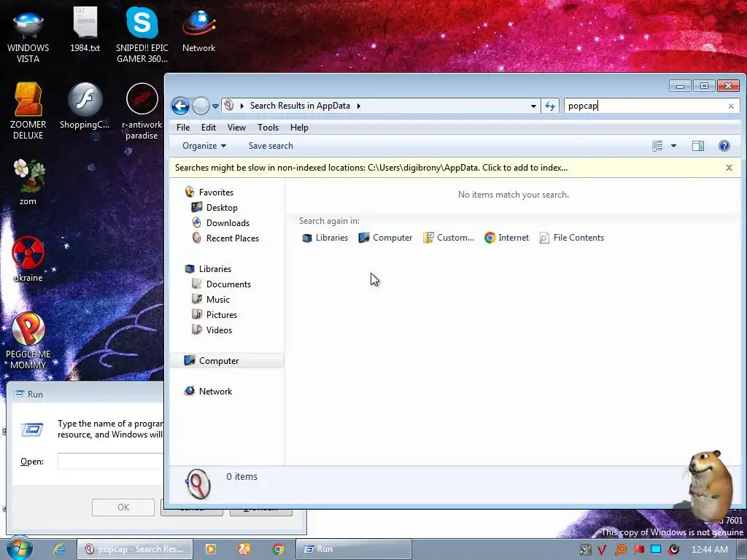The image size is (747, 560).
Task: Click the 12:44 AM taskbar clock
Action: click(x=709, y=550)
